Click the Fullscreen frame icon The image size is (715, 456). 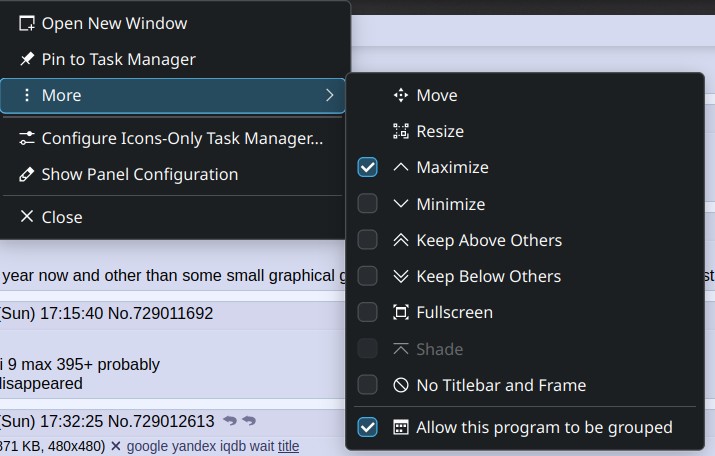(401, 312)
